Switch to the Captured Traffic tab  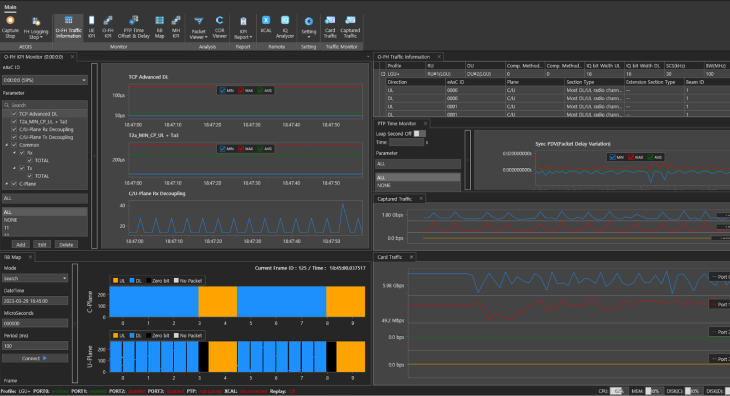click(x=394, y=199)
